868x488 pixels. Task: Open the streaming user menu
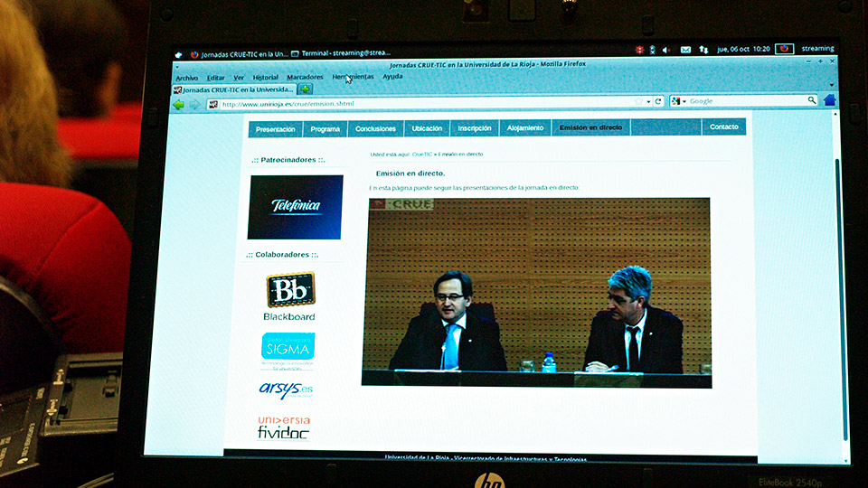tap(817, 48)
